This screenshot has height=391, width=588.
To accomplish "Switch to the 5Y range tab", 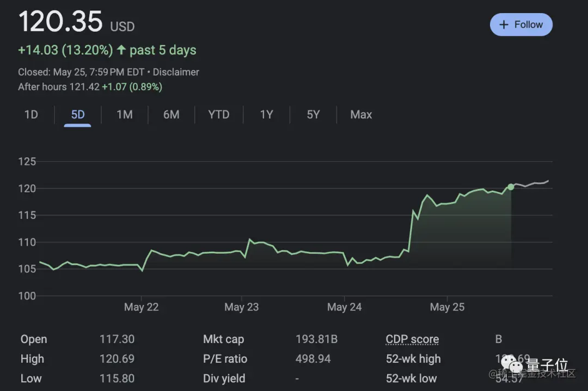I will pyautogui.click(x=313, y=114).
